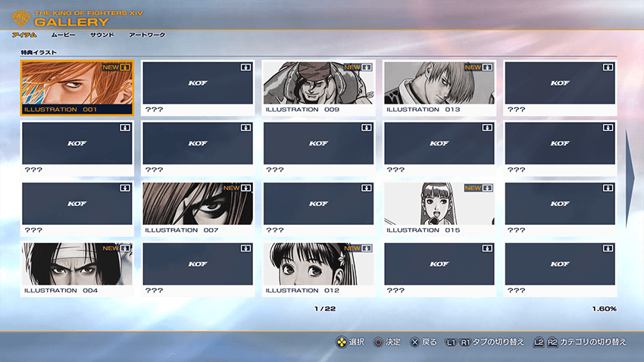Click the download icon on Illustration 015
This screenshot has width=644, height=362.
point(487,188)
